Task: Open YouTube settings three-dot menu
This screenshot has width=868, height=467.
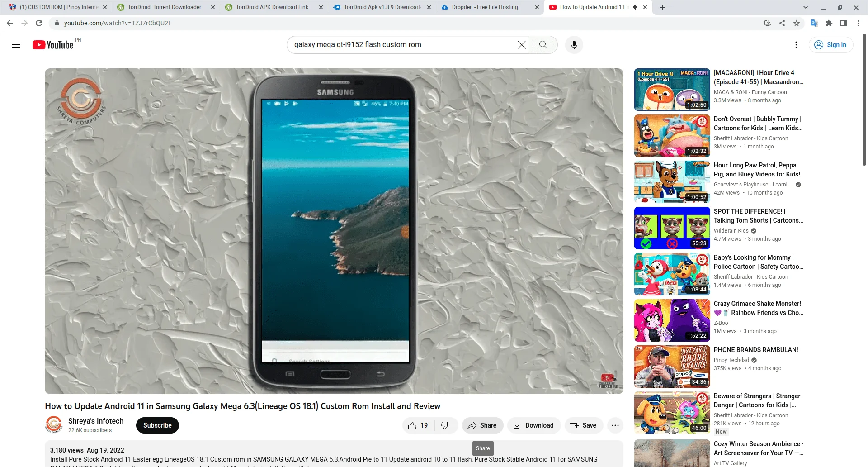Action: [796, 45]
